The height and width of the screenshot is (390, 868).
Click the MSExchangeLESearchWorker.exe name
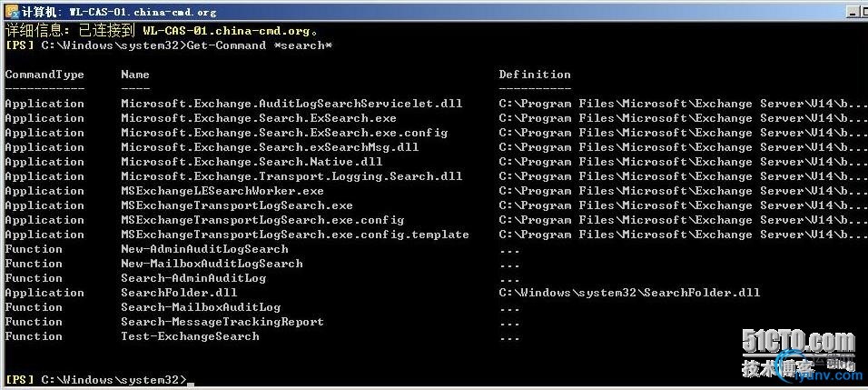click(222, 191)
